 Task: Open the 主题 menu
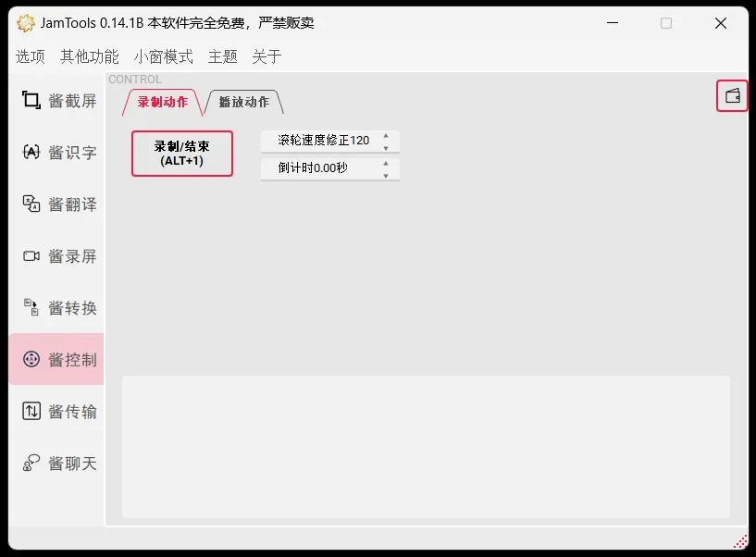click(223, 56)
